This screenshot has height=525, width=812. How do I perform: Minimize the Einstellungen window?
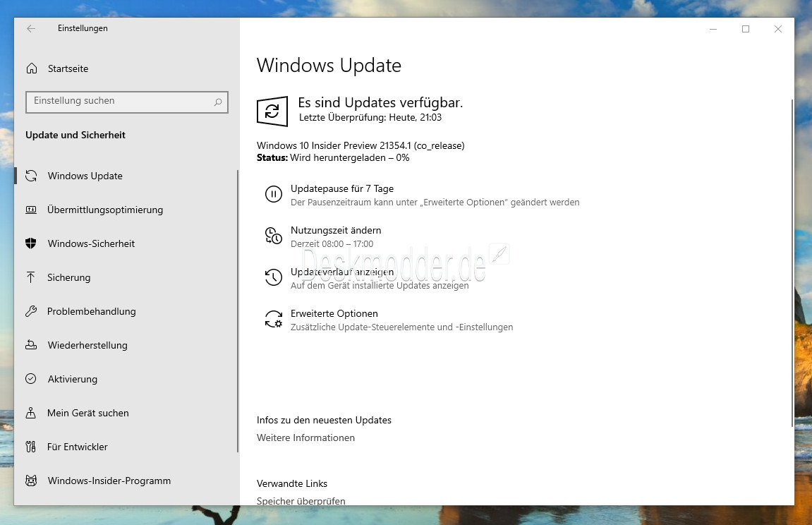tap(713, 29)
